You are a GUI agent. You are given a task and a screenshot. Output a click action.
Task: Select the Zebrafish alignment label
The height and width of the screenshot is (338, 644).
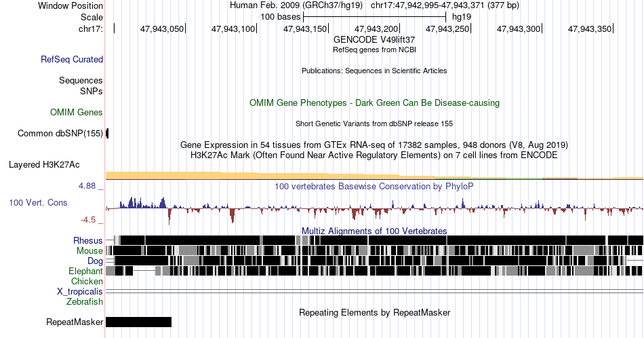pyautogui.click(x=85, y=301)
